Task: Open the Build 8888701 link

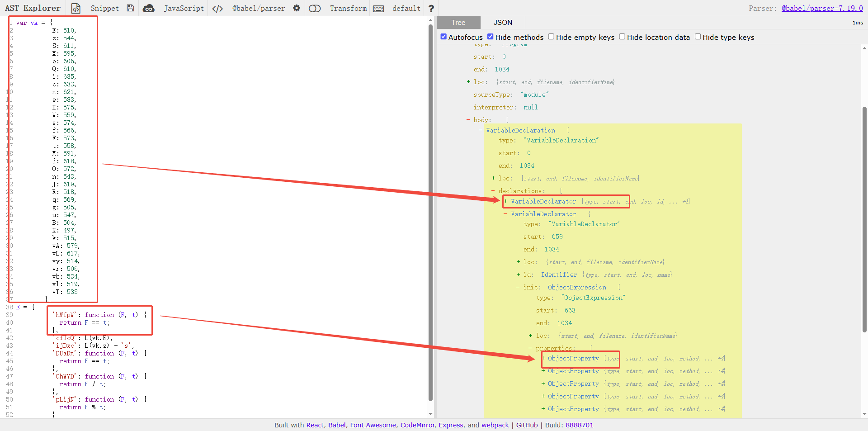Action: click(x=579, y=425)
